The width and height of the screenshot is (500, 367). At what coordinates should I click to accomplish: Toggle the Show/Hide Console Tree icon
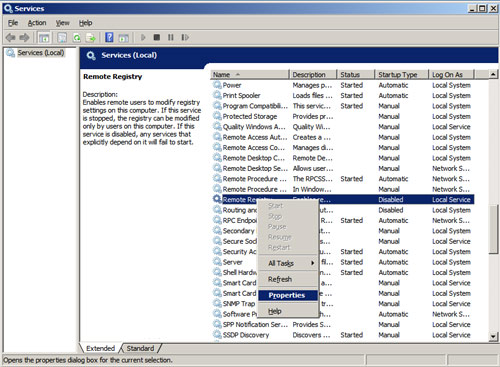[x=44, y=38]
